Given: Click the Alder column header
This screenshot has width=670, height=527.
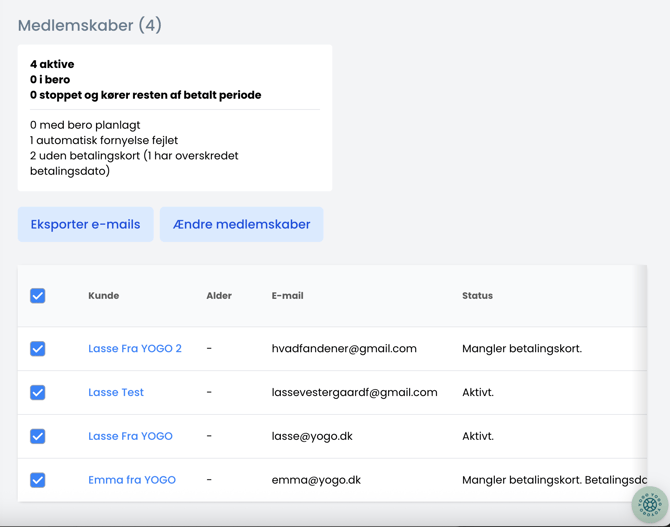Looking at the screenshot, I should point(219,296).
